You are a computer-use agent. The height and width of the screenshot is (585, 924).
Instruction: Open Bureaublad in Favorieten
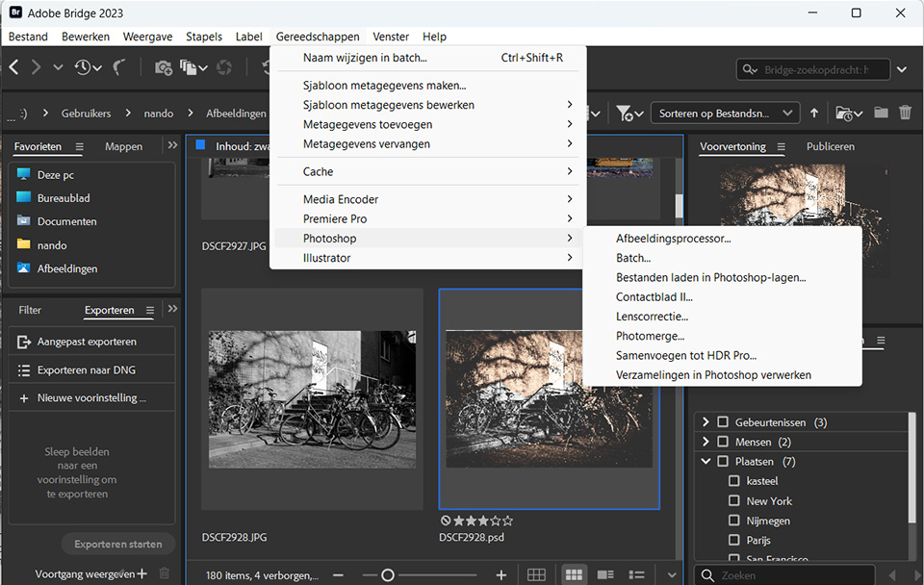(64, 198)
